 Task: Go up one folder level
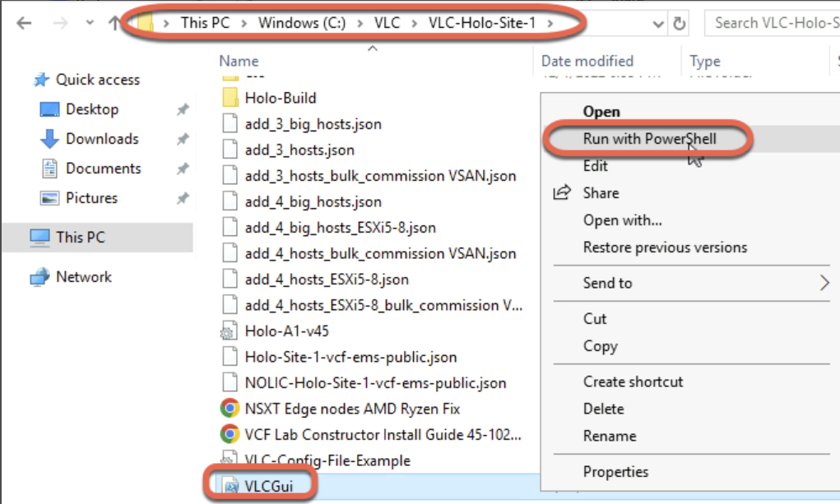(114, 23)
